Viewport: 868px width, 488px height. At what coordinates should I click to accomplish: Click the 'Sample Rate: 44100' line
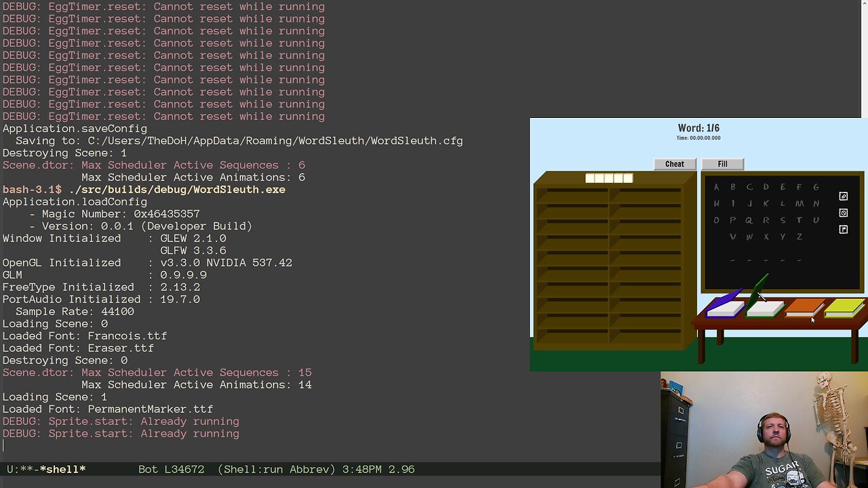point(75,312)
